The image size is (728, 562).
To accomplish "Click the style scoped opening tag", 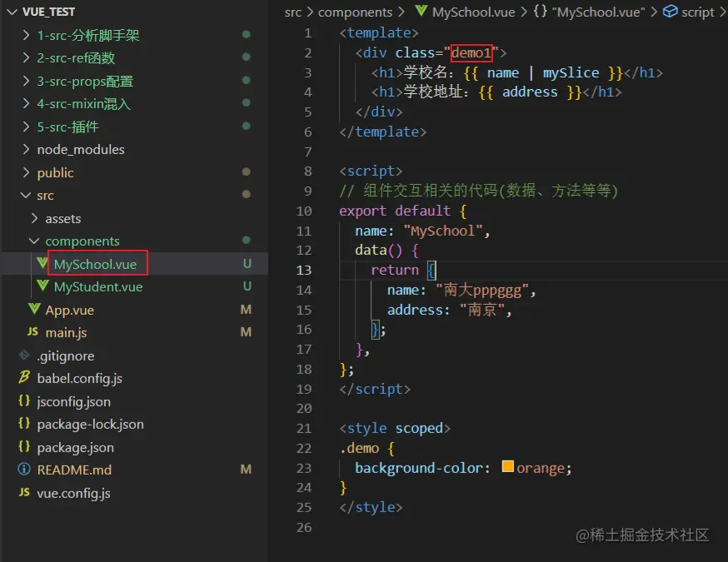I will 395,428.
